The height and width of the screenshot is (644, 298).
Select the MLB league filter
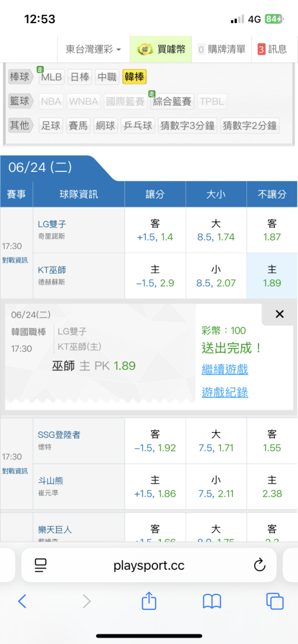coord(52,77)
